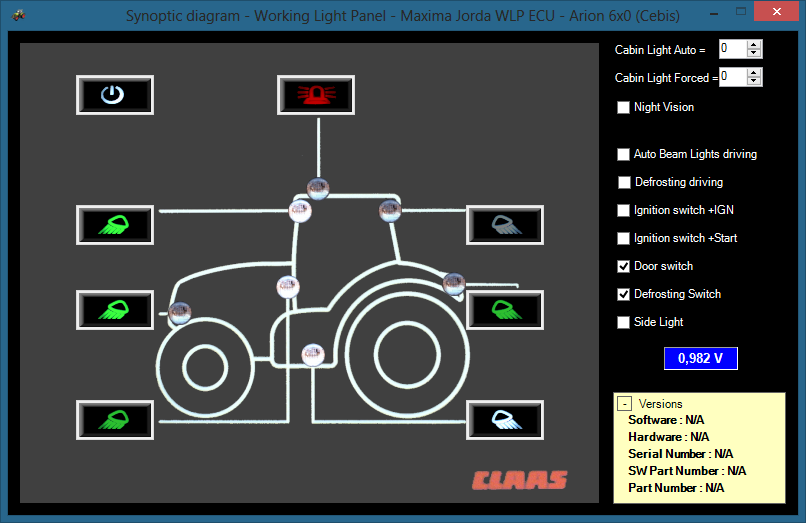Click the Software : N/A line
This screenshot has height=523, width=806.
coord(666,420)
